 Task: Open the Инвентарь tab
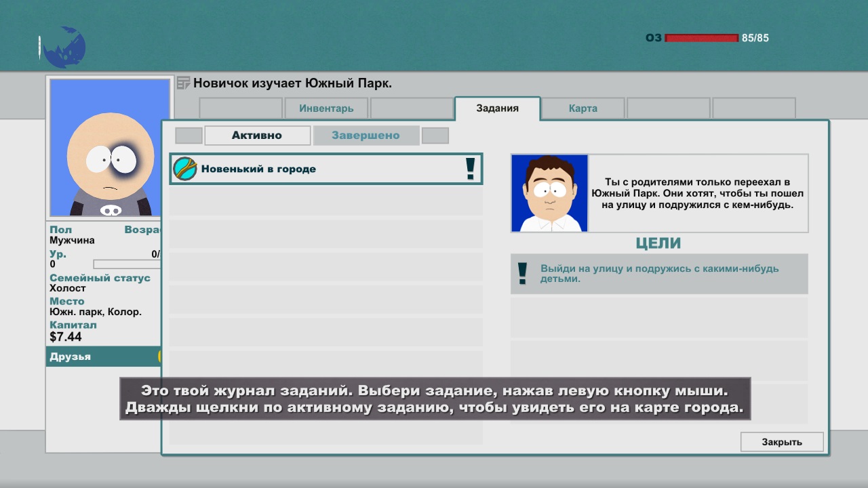click(x=326, y=108)
